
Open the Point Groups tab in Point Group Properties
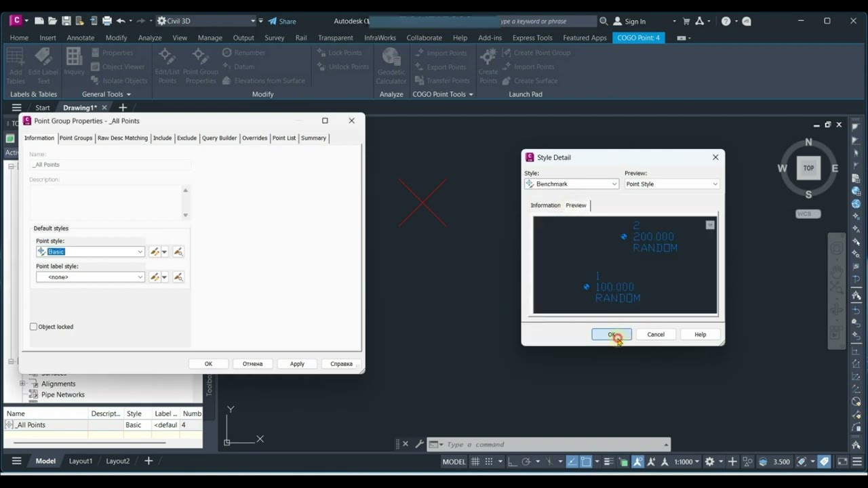pos(76,138)
